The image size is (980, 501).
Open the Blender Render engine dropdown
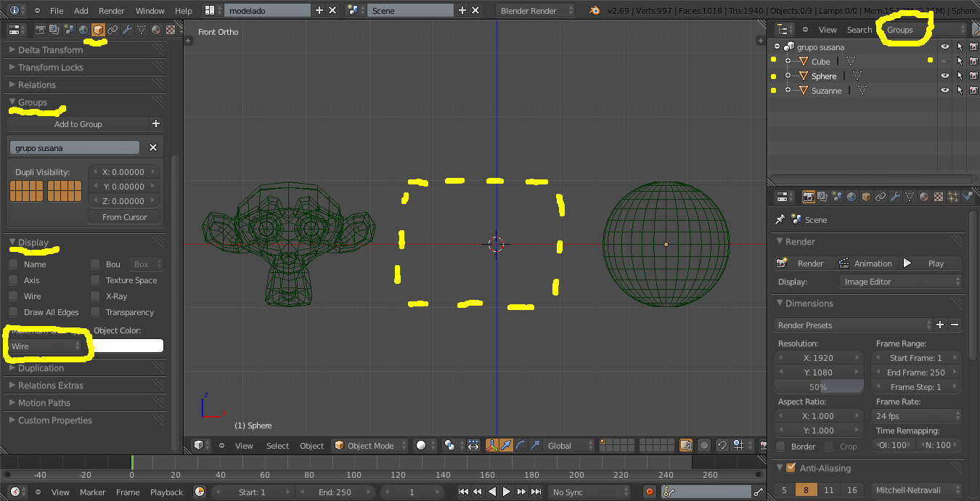535,10
